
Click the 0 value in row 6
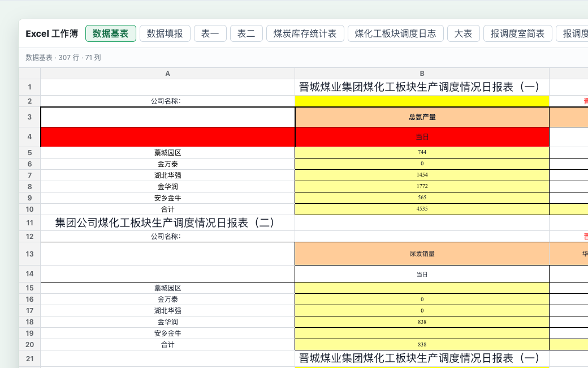422,164
